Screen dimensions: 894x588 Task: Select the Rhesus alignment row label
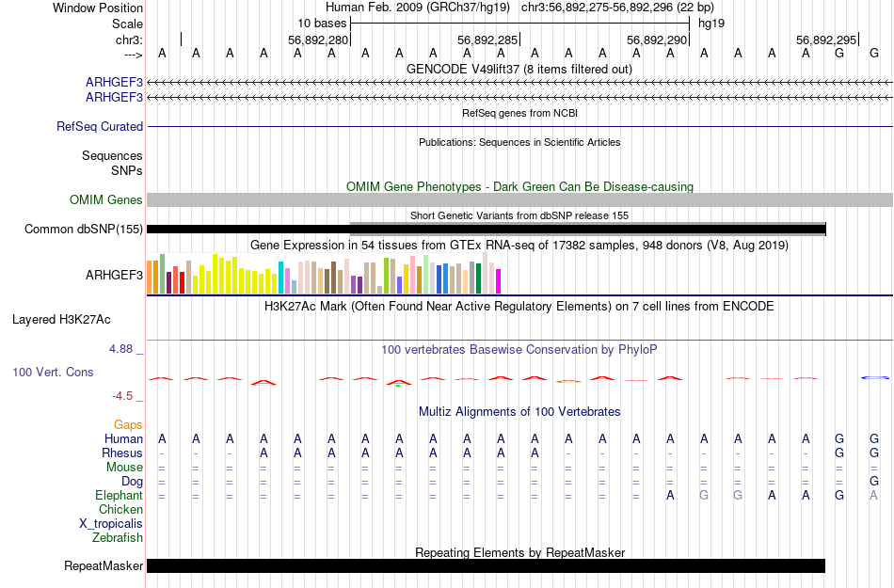(x=122, y=453)
